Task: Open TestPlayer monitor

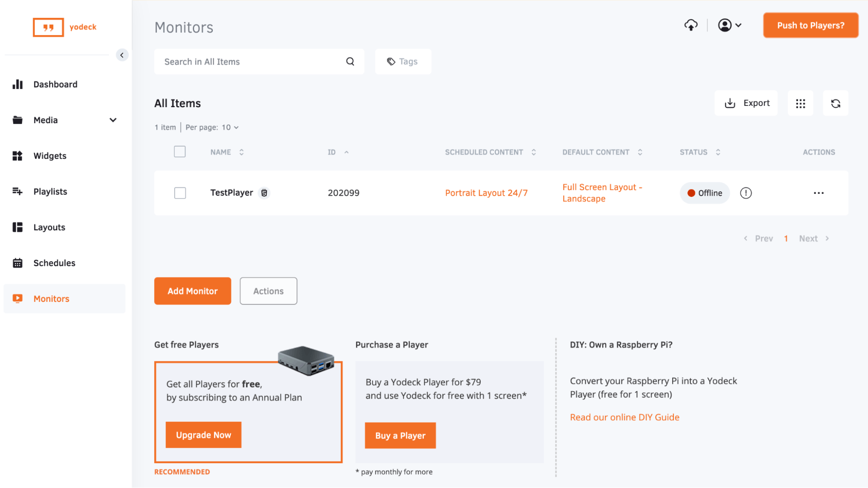Action: point(231,193)
